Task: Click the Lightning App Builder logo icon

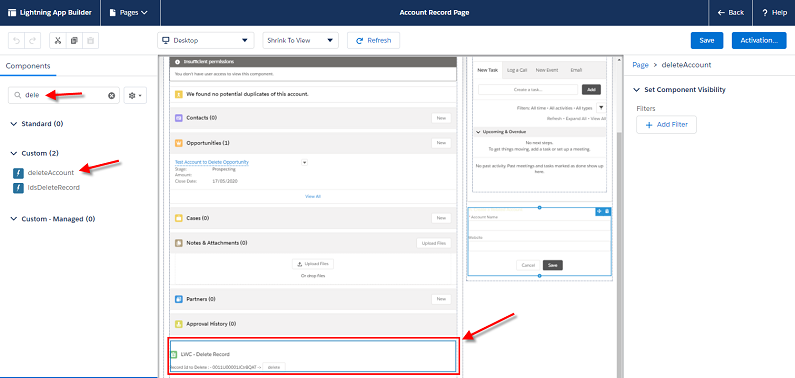Action: click(12, 13)
